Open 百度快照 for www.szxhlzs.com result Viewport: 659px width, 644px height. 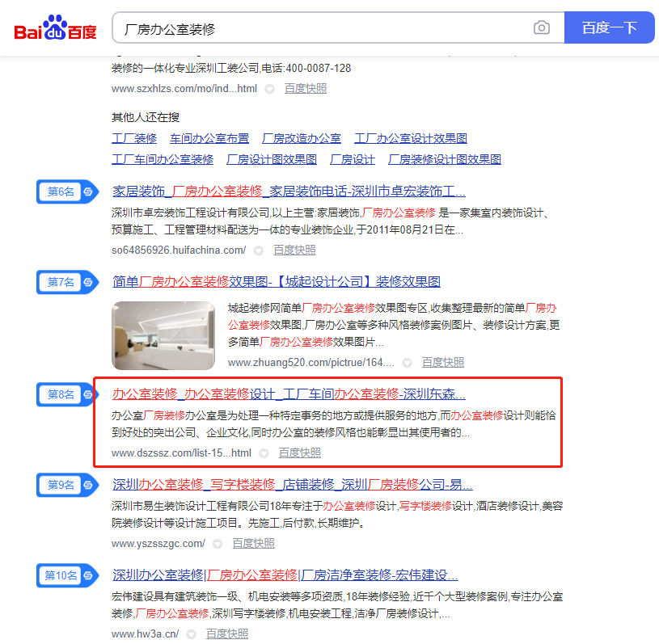pyautogui.click(x=305, y=89)
